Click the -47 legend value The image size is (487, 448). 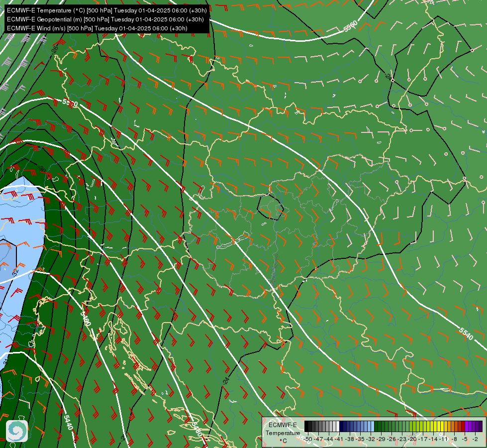[319, 439]
